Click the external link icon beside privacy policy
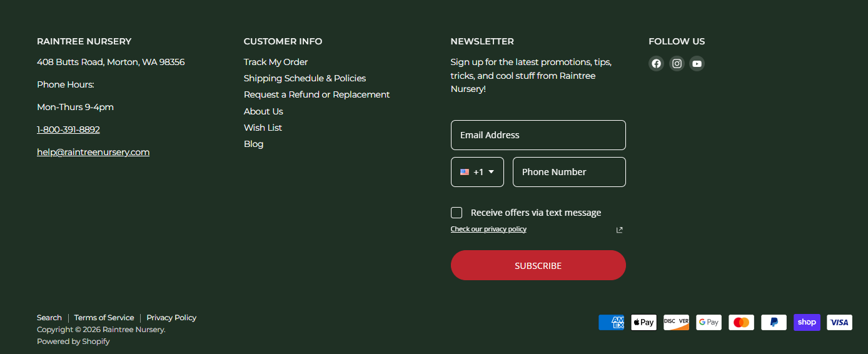 (619, 230)
